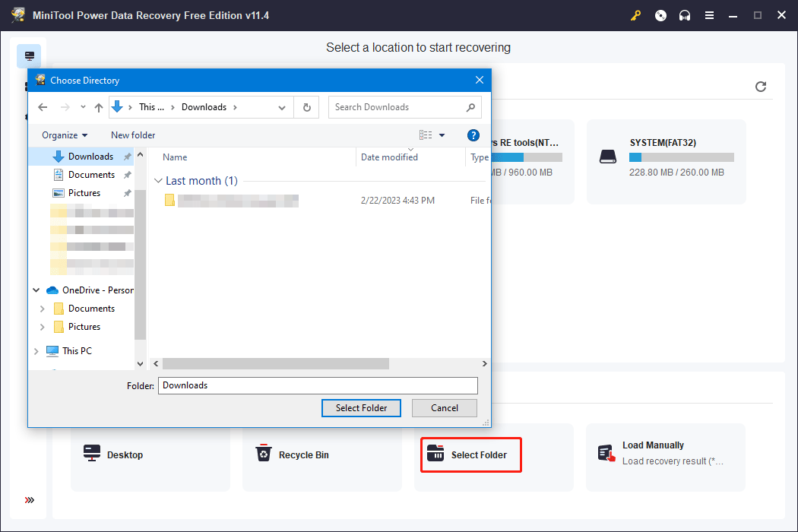Select pinned Documents in quick access

(x=92, y=175)
